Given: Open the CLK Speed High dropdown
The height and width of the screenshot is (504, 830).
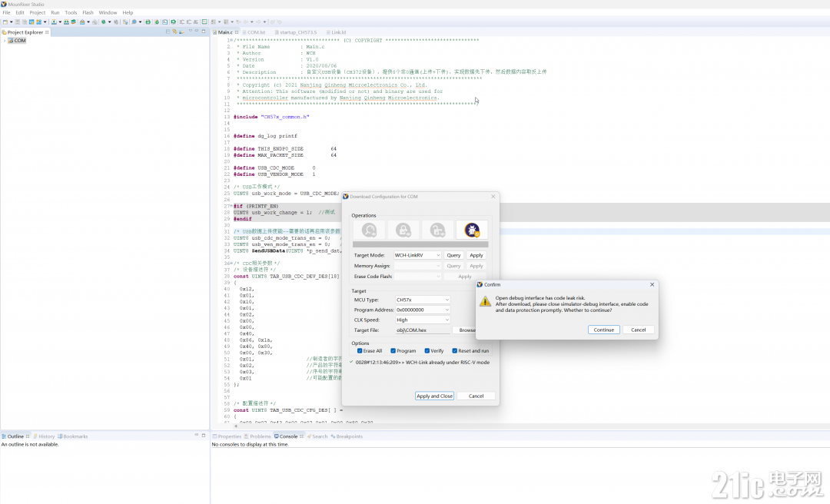Looking at the screenshot, I should coord(423,320).
